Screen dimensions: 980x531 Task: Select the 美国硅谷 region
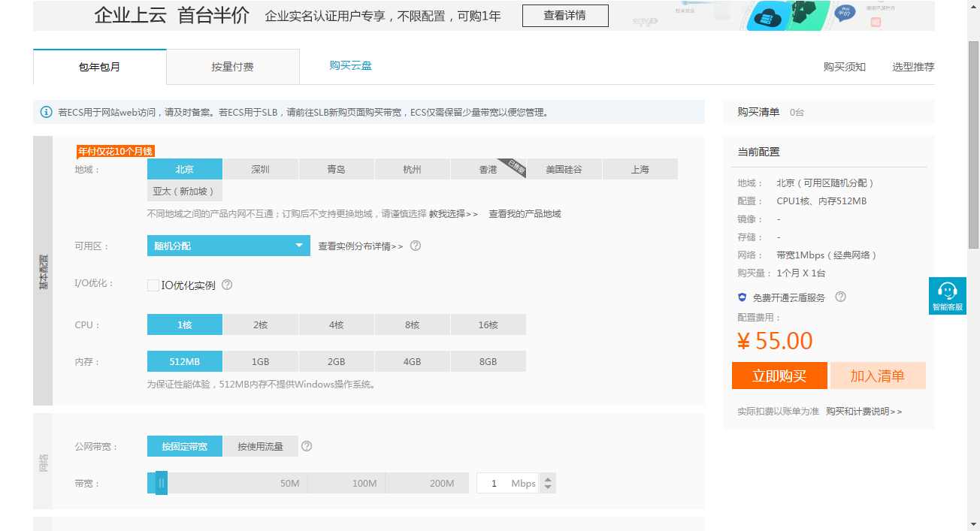(564, 169)
